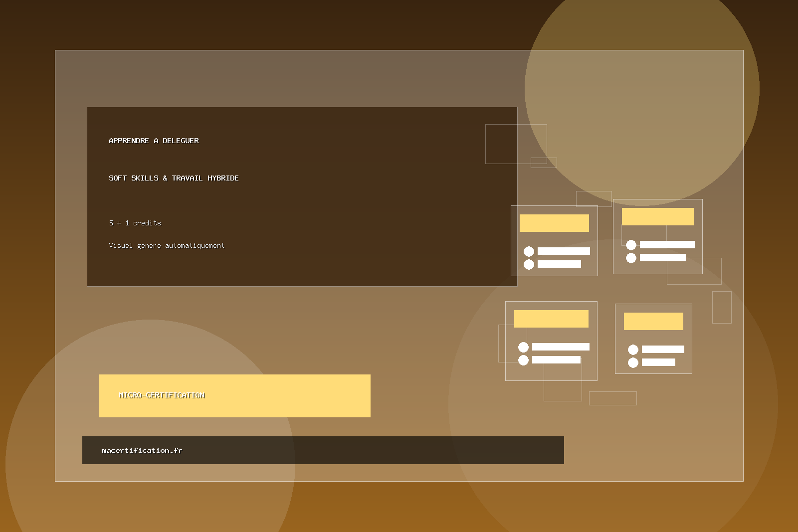Click yellow header of bottom-right card
The width and height of the screenshot is (798, 532).
pyautogui.click(x=653, y=321)
